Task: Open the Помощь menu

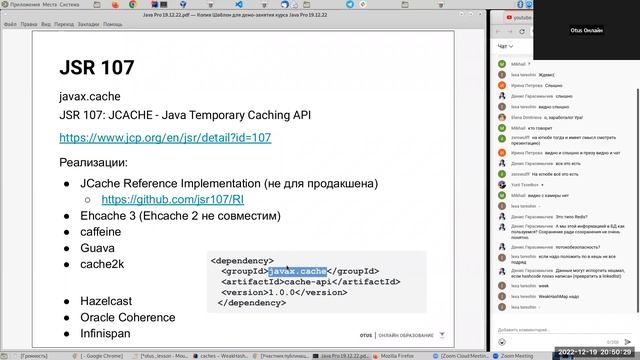Action: pos(113,24)
